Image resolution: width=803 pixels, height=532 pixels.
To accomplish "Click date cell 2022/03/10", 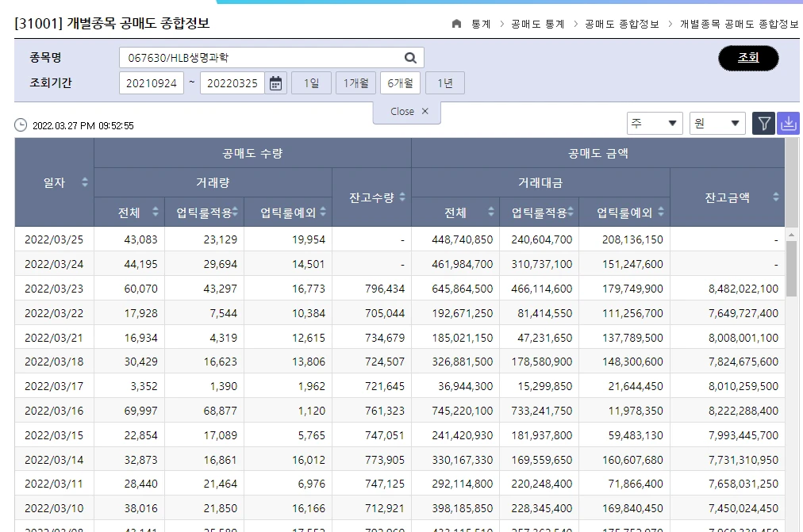I will coord(54,508).
